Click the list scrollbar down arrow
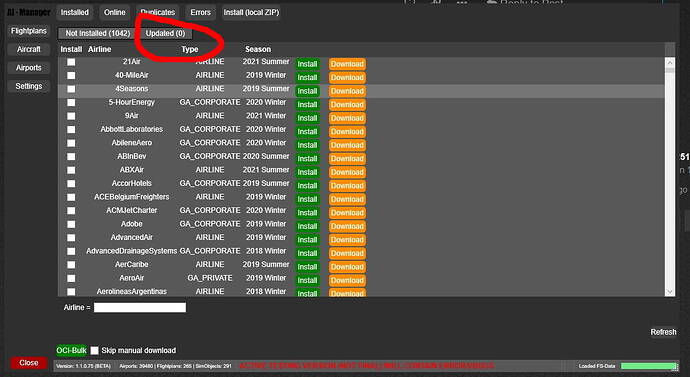The width and height of the screenshot is (690, 377). pos(670,292)
